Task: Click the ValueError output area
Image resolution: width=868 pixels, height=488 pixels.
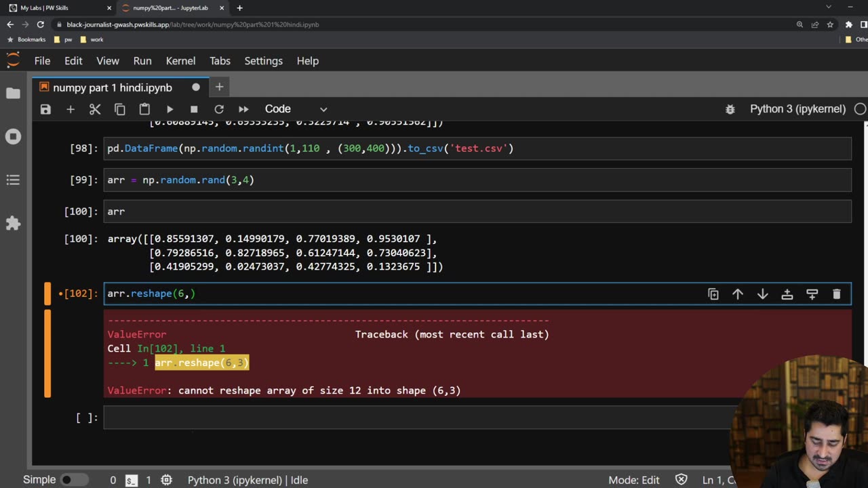Action: tap(477, 354)
